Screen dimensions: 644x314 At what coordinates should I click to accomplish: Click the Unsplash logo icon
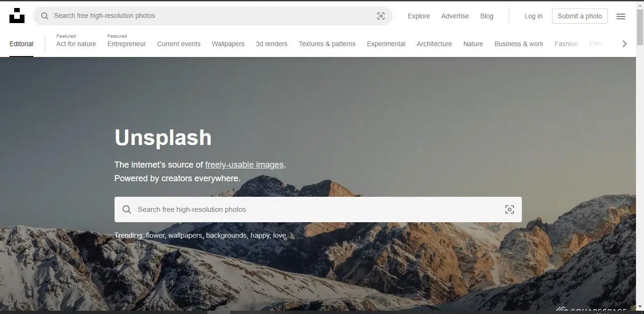coord(17,16)
